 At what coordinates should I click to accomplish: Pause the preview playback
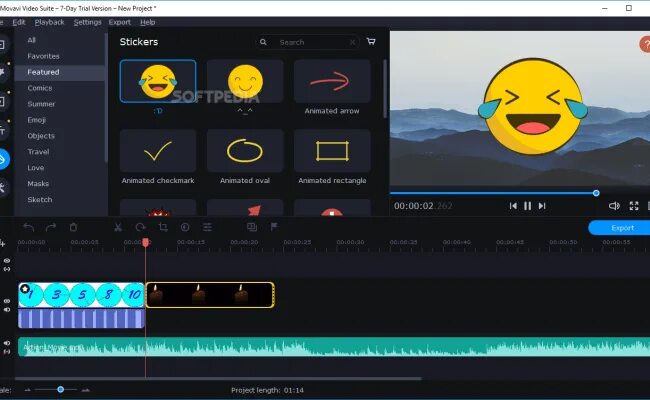coord(527,206)
